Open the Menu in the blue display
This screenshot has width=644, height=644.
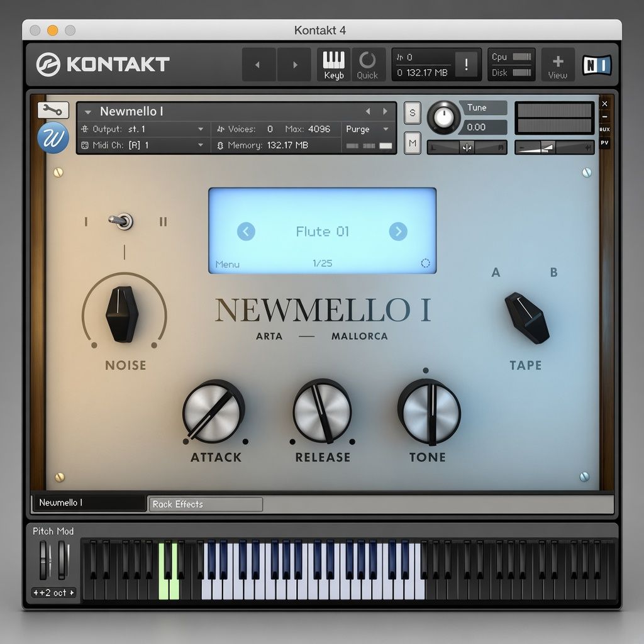point(228,264)
